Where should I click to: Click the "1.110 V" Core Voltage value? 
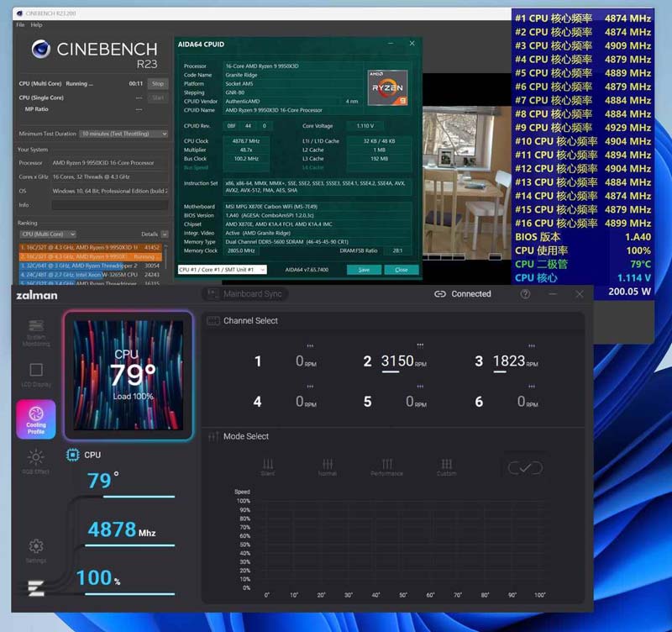click(365, 126)
